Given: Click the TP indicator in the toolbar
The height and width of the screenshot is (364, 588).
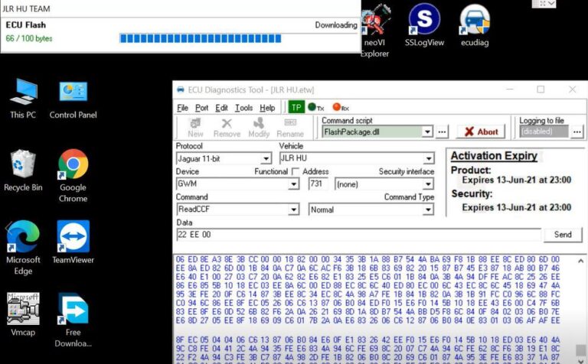Looking at the screenshot, I should [296, 108].
